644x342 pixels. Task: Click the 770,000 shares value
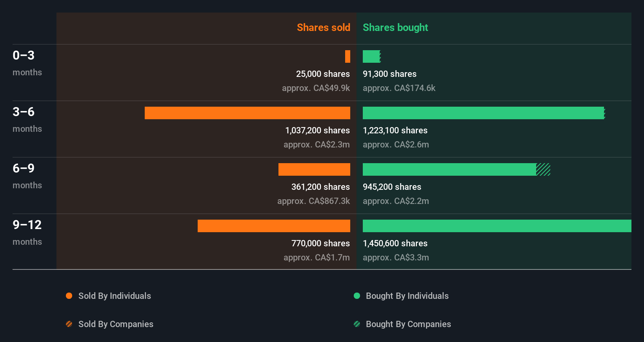click(x=320, y=243)
